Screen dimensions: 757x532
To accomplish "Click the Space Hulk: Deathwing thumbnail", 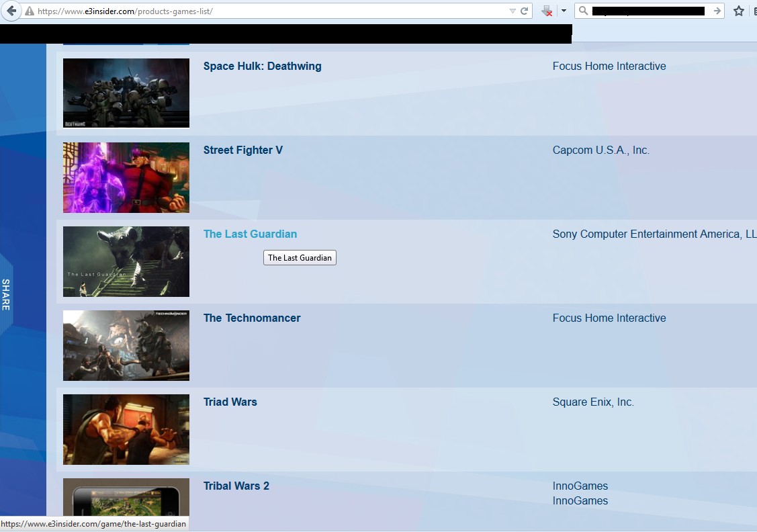I will tap(126, 93).
